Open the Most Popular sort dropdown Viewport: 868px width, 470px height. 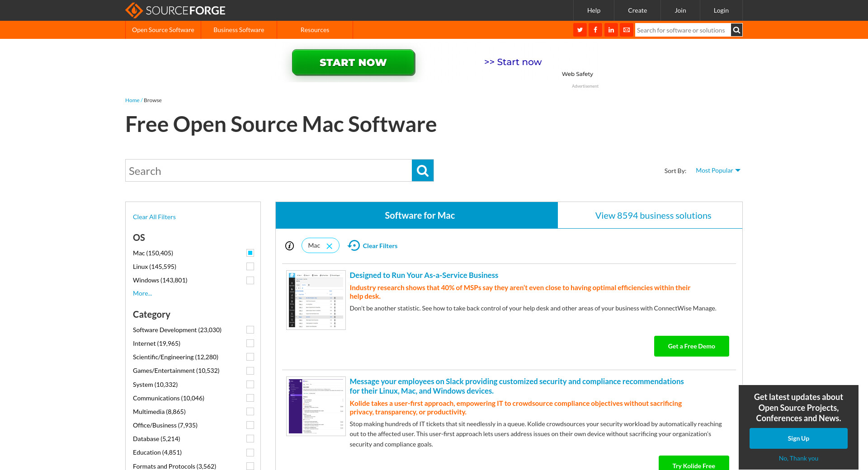[718, 170]
